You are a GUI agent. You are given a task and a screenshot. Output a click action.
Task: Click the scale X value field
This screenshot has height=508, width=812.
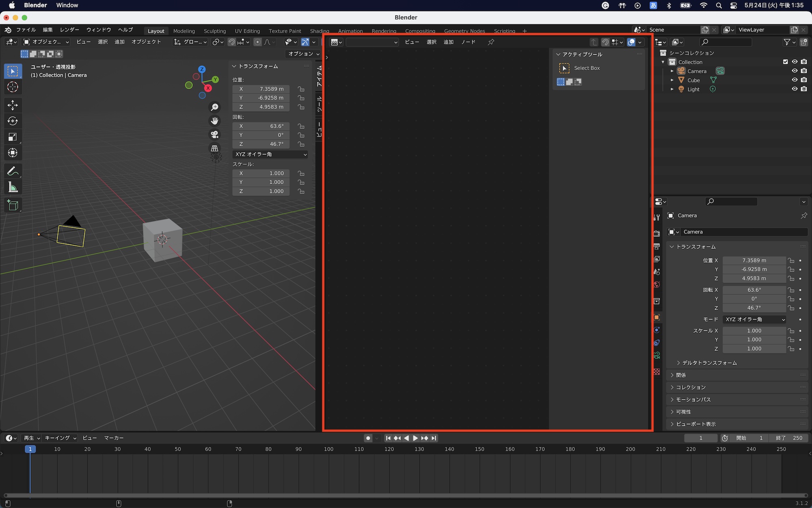coord(261,174)
